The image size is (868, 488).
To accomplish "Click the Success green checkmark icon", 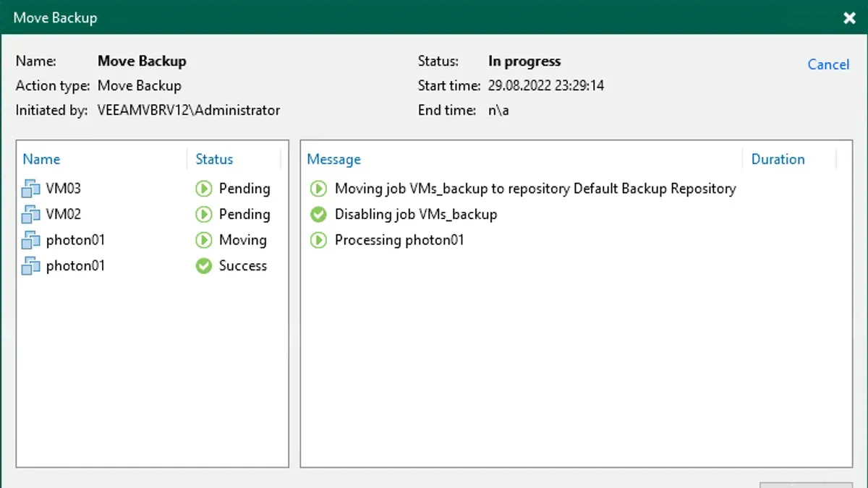I will (x=203, y=266).
